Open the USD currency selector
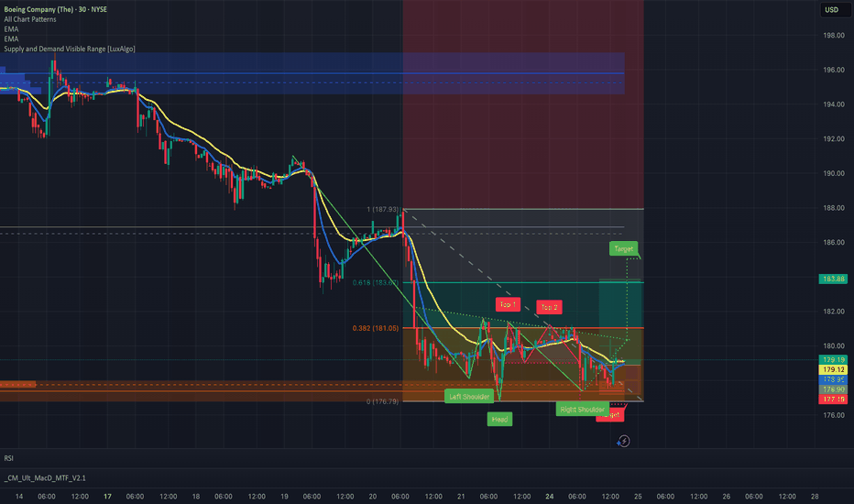This screenshot has height=504, width=854. (x=832, y=10)
